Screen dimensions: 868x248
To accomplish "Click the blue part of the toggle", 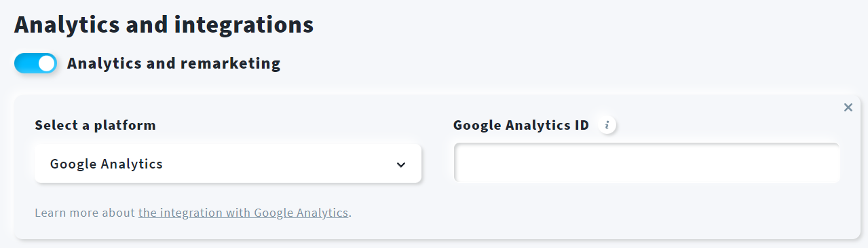I will [26, 64].
